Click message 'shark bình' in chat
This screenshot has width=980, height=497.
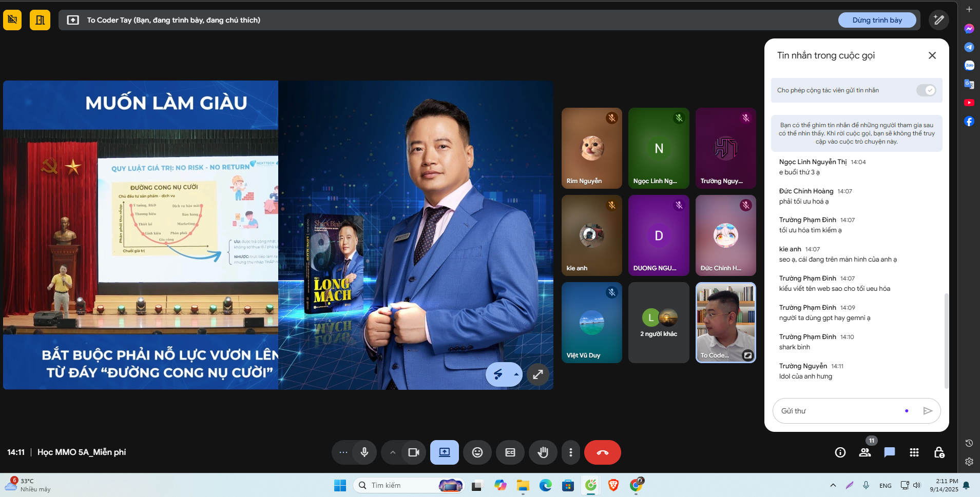(795, 347)
